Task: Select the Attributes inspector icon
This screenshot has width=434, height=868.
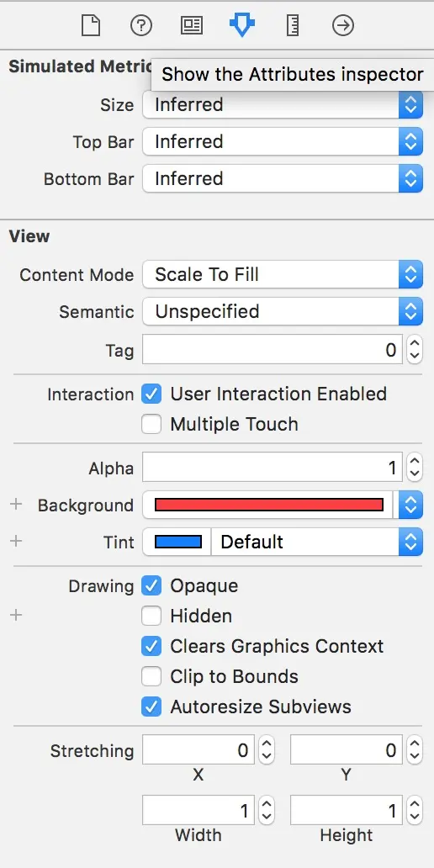Action: 242,25
